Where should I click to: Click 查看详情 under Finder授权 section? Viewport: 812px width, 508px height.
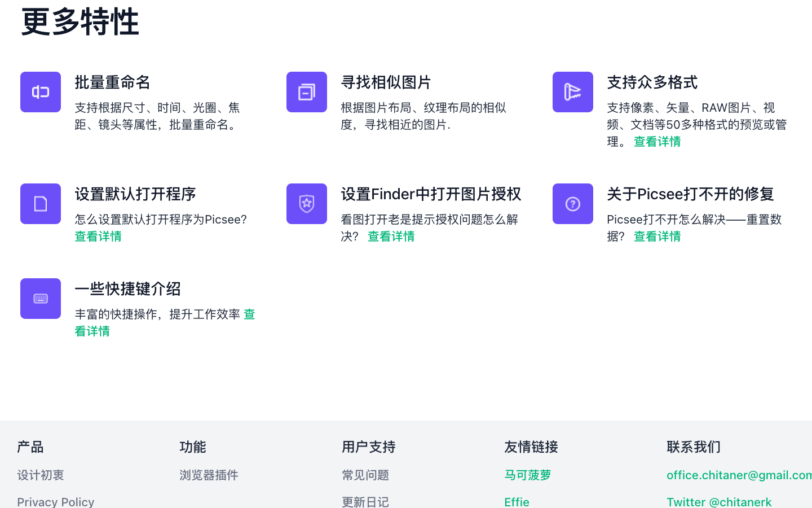coord(391,236)
